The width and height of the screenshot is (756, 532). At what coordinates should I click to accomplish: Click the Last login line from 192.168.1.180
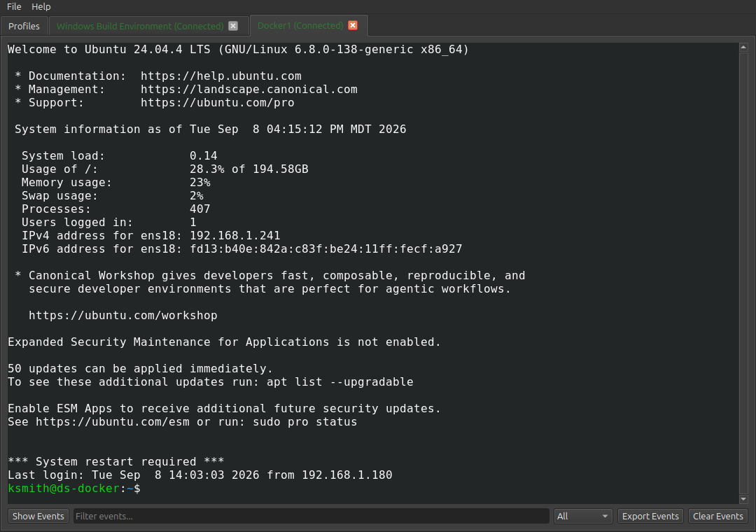coord(199,475)
